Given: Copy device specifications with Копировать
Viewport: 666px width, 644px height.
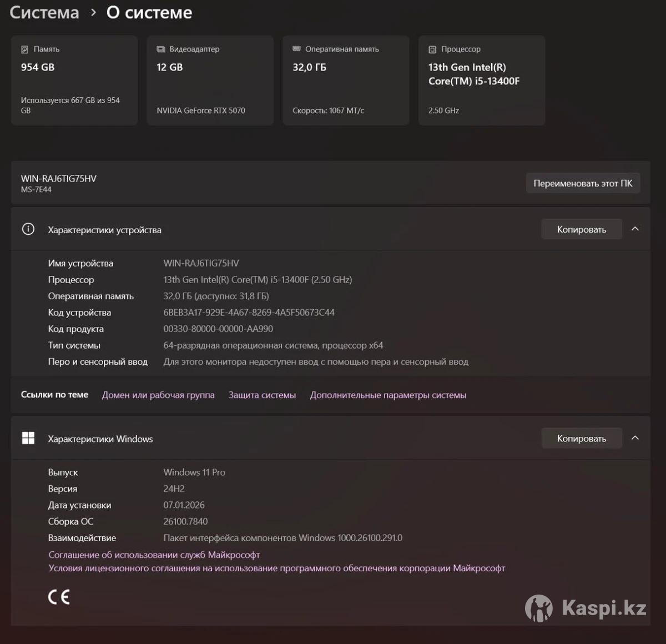Looking at the screenshot, I should point(581,229).
